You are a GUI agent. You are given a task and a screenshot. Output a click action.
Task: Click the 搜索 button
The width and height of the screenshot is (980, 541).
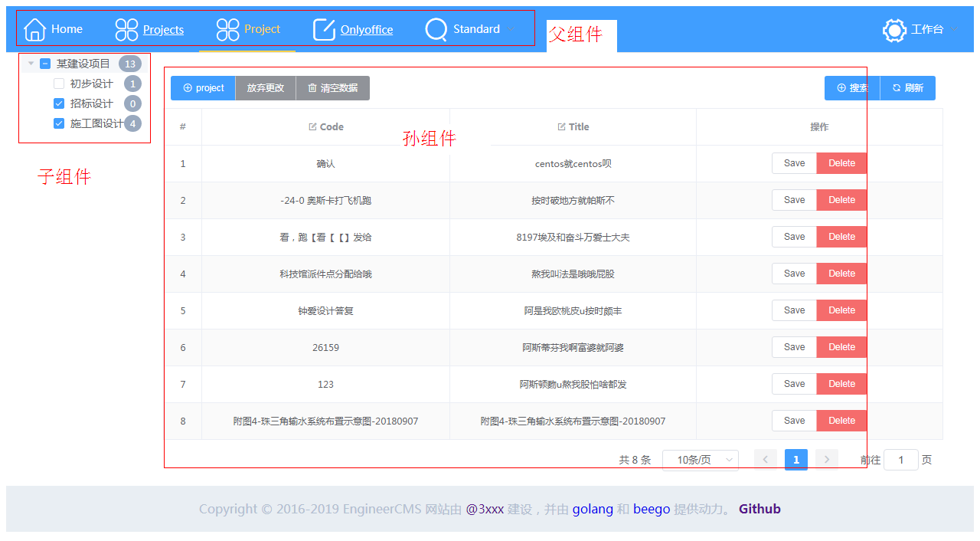852,88
